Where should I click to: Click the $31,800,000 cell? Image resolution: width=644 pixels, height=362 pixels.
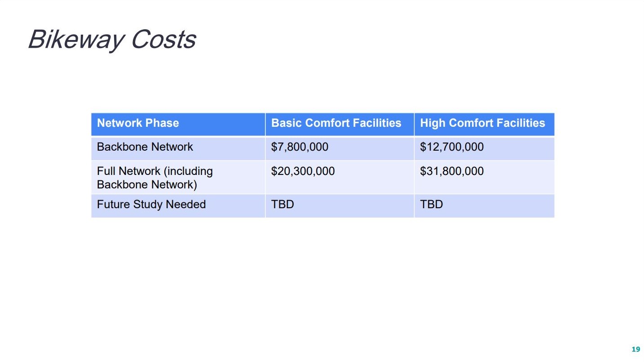tap(451, 171)
